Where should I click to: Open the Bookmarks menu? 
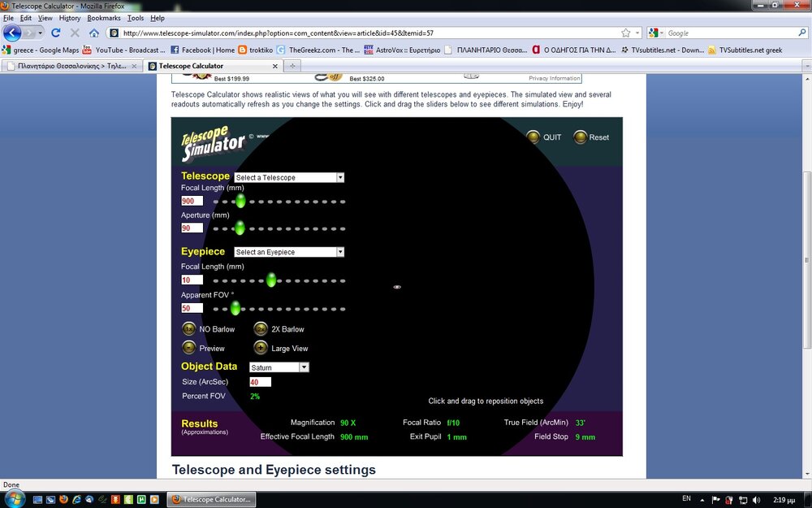pyautogui.click(x=103, y=18)
